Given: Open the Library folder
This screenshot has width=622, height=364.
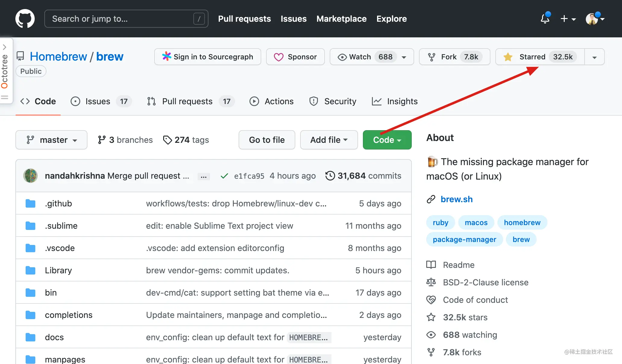Looking at the screenshot, I should click(x=59, y=270).
